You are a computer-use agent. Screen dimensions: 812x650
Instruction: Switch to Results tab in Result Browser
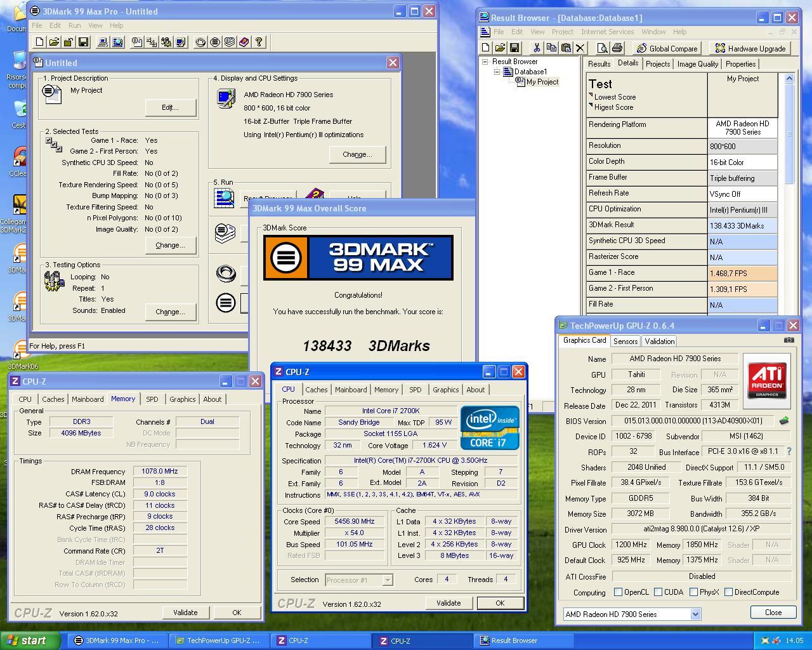click(599, 64)
